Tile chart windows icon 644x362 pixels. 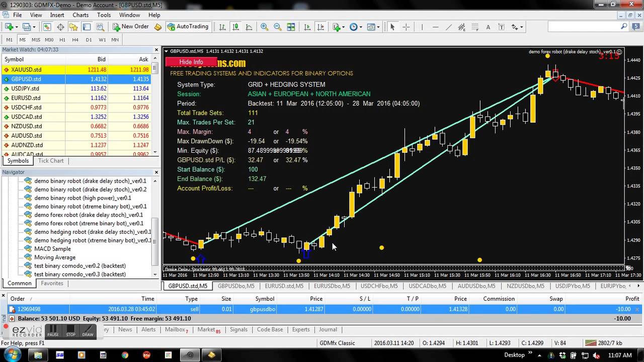pos(291,27)
